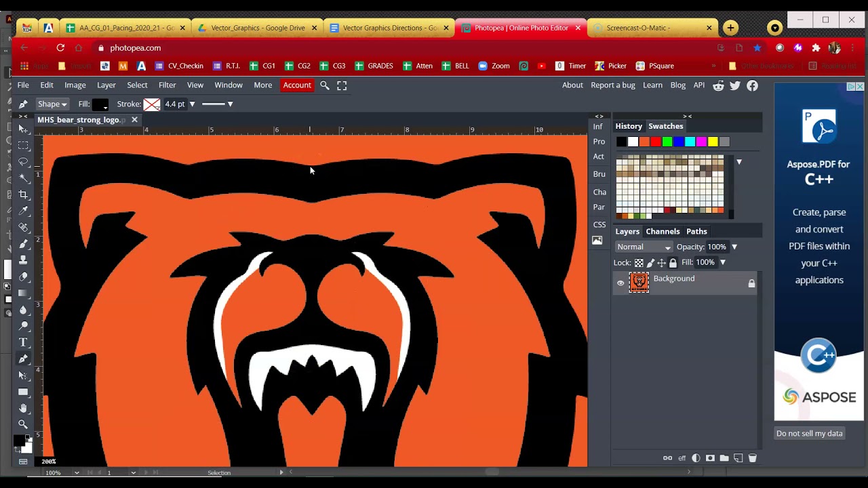The width and height of the screenshot is (868, 488).
Task: Select the Dodge tool
Action: [x=23, y=326]
